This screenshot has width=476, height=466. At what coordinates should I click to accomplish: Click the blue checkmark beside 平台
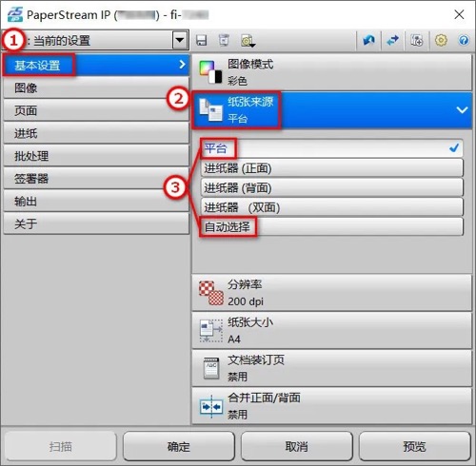pyautogui.click(x=454, y=147)
